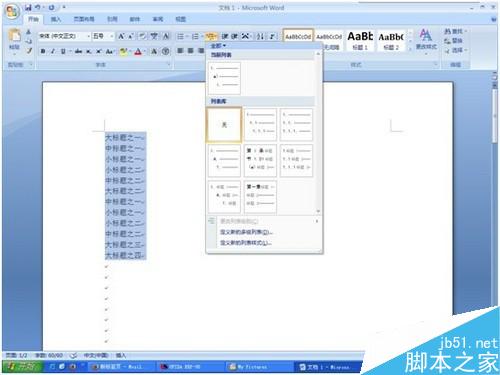The height and width of the screenshot is (375, 500).
Task: Click 中文(中国) language in the status bar
Action: pos(96,355)
